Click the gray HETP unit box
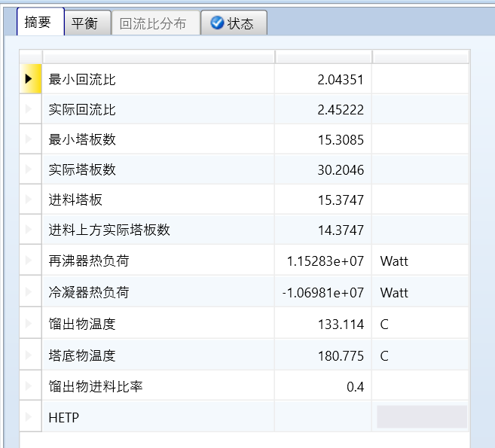495x448 pixels. click(421, 416)
